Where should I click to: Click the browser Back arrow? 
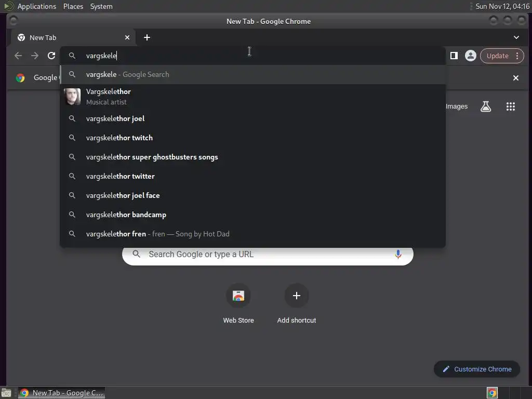point(18,56)
